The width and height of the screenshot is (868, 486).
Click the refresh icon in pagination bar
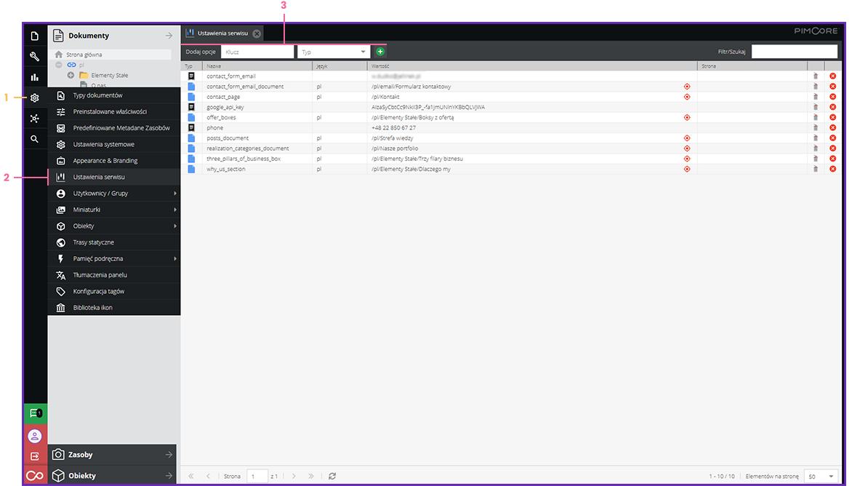[332, 476]
